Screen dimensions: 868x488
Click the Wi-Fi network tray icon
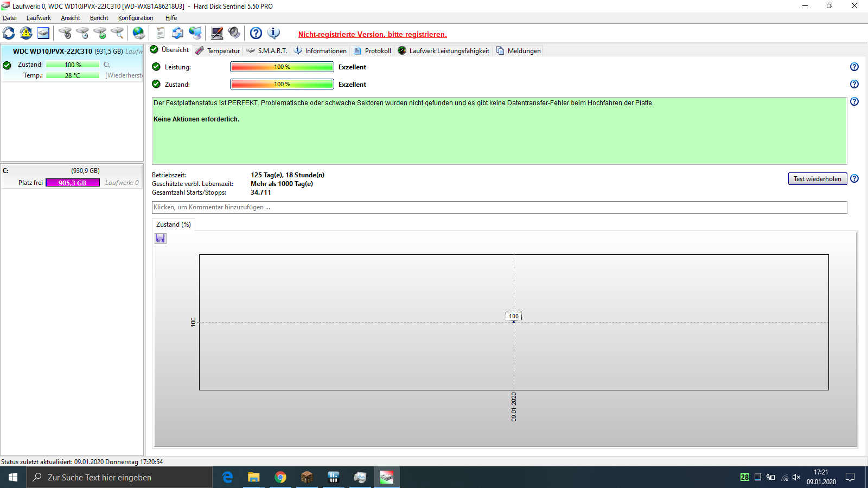point(784,477)
